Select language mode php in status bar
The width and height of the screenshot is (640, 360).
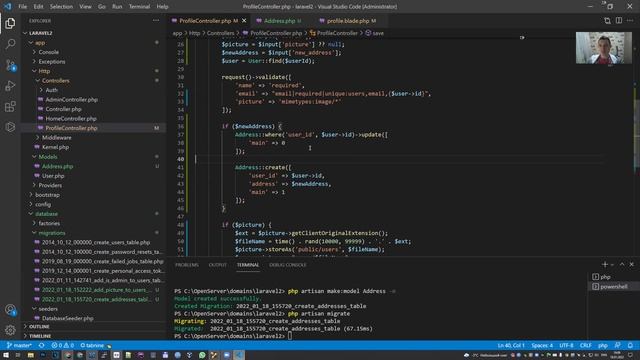coord(603,345)
